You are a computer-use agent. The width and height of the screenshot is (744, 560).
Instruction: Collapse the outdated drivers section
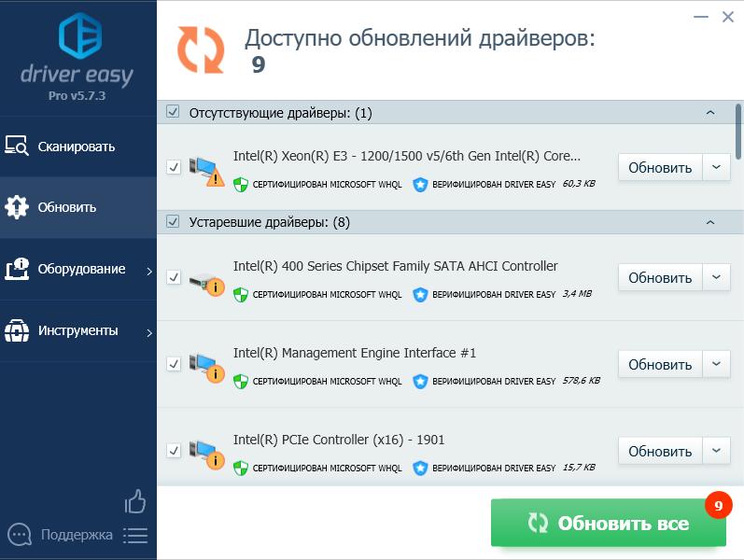pos(710,222)
